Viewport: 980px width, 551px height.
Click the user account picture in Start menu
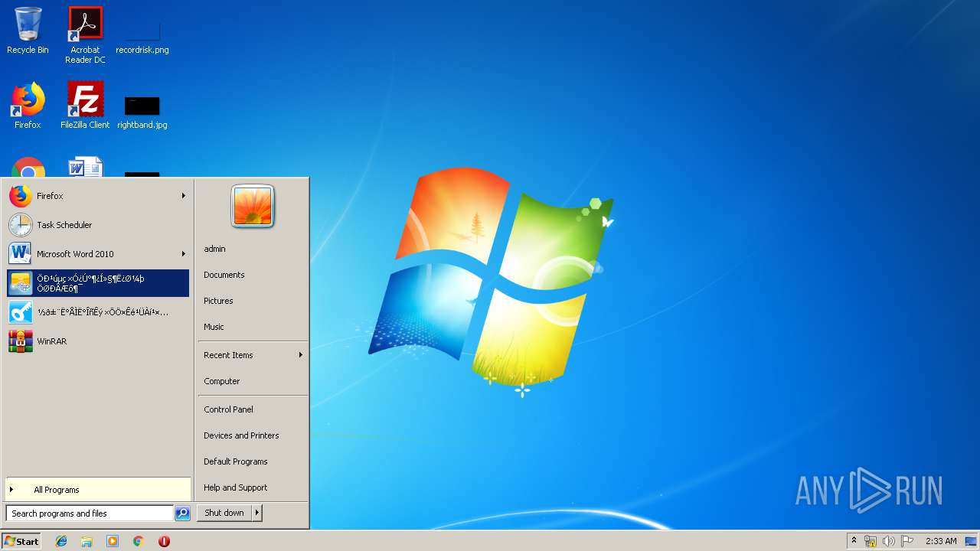253,207
